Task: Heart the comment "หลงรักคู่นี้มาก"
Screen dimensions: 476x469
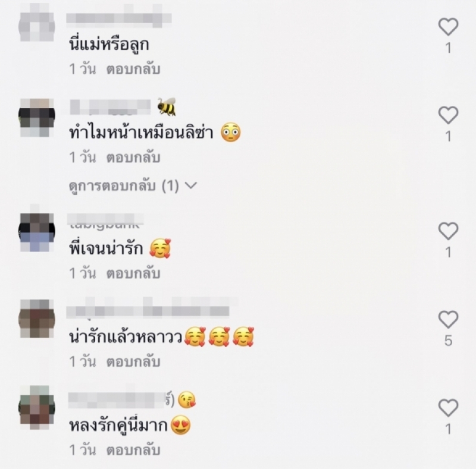Action: [448, 407]
